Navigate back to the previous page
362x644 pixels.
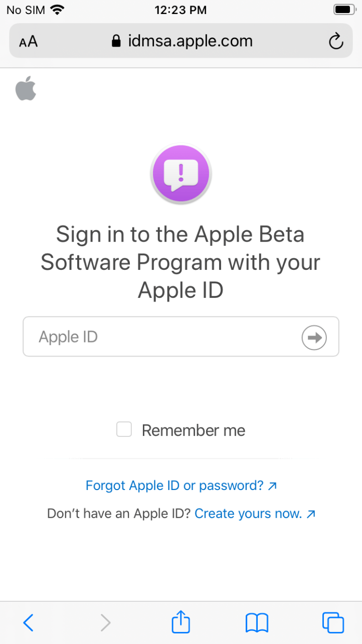coord(29,622)
